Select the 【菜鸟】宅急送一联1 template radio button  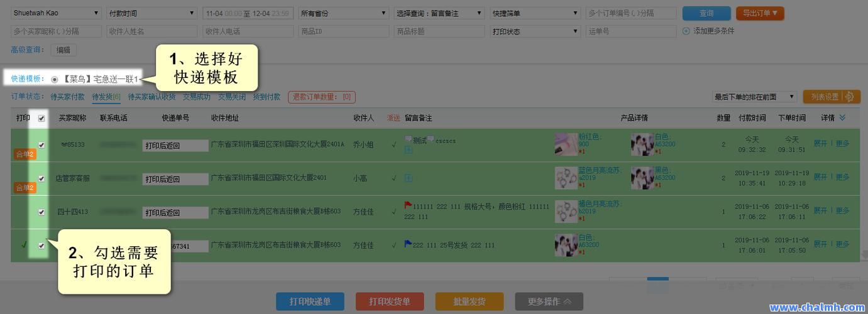(55, 79)
